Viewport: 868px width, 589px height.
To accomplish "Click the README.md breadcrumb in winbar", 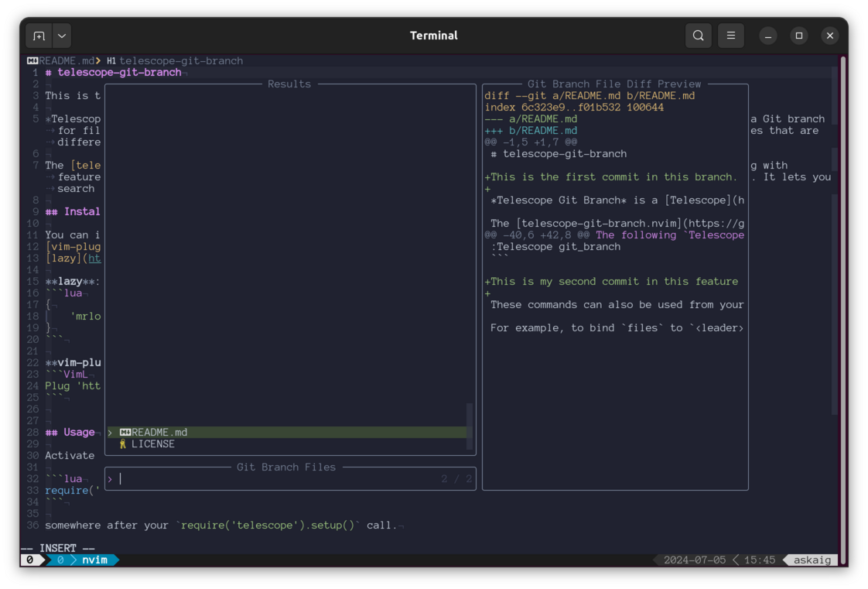I will pos(67,61).
